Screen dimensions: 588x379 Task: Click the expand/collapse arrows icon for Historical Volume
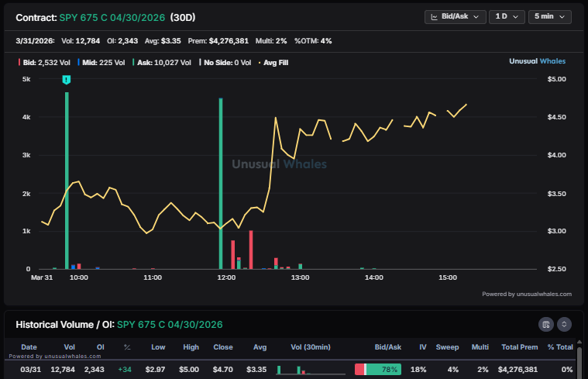tap(565, 324)
